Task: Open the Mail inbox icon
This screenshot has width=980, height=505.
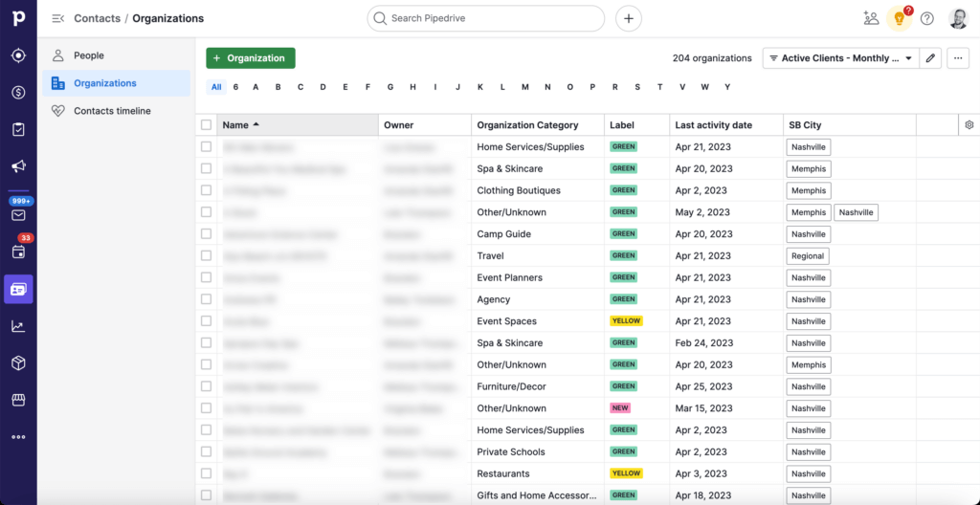Action: [x=18, y=215]
